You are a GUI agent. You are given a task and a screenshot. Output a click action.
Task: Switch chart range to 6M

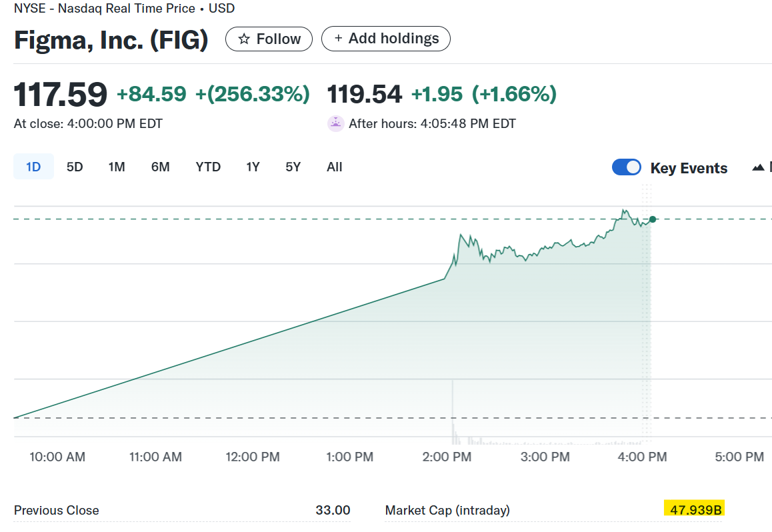[161, 167]
